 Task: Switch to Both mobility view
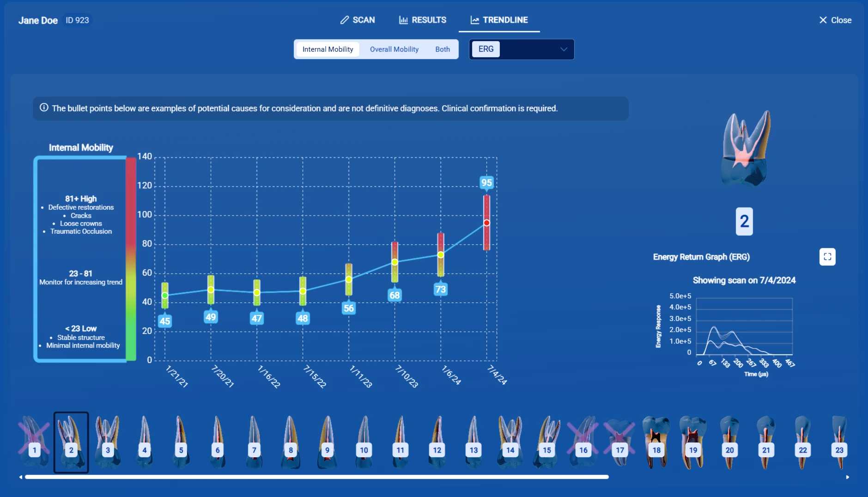442,49
